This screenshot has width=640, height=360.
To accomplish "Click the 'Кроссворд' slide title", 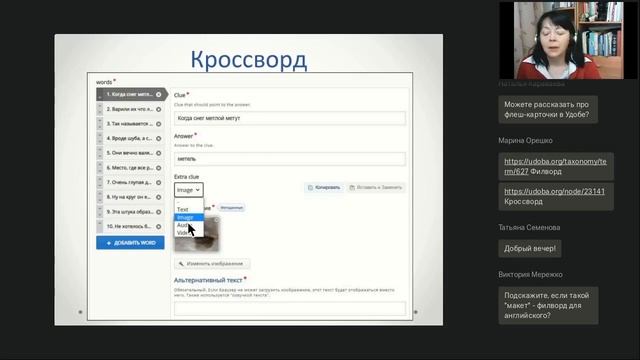I will 249,60.
